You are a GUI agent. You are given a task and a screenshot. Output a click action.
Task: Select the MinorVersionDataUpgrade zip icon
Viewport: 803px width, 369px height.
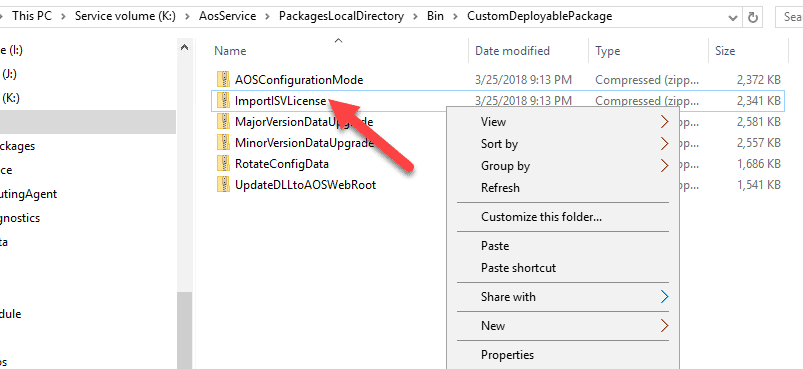point(223,143)
